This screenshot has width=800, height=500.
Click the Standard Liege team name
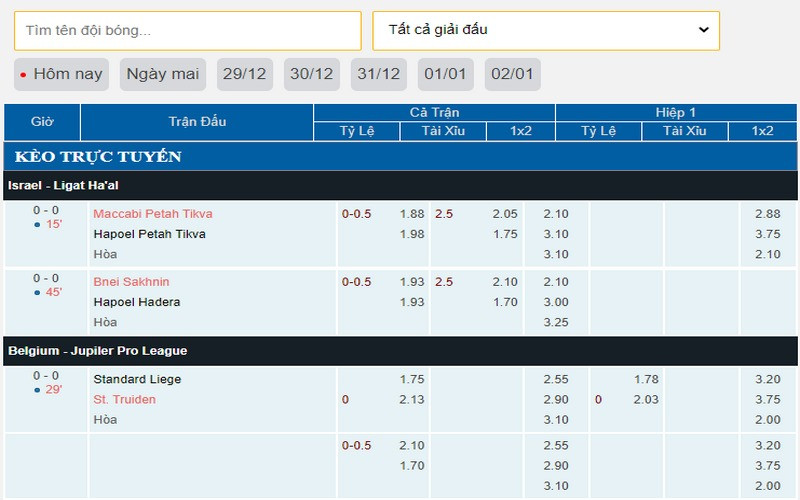coord(138,380)
